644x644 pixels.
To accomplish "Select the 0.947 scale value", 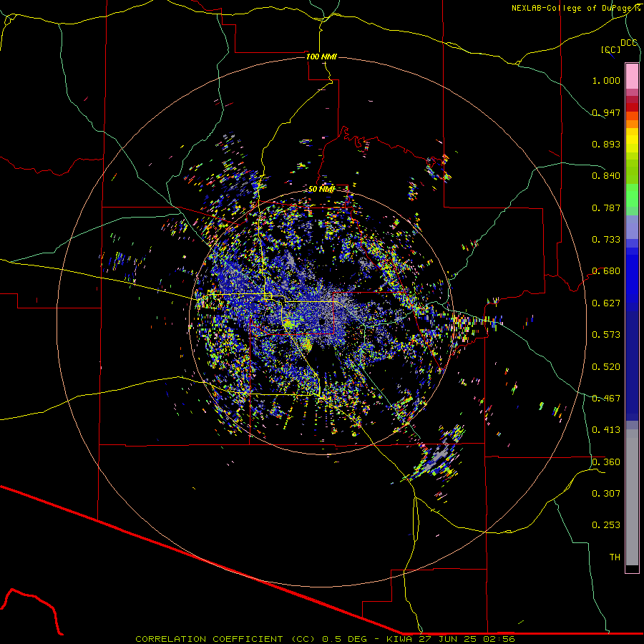I will (x=606, y=112).
